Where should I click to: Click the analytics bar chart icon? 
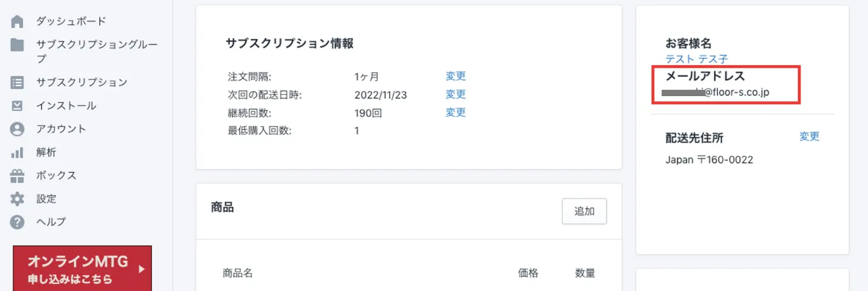[x=17, y=153]
